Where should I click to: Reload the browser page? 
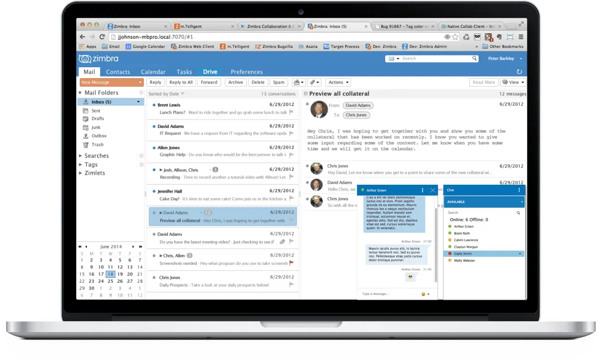point(102,37)
